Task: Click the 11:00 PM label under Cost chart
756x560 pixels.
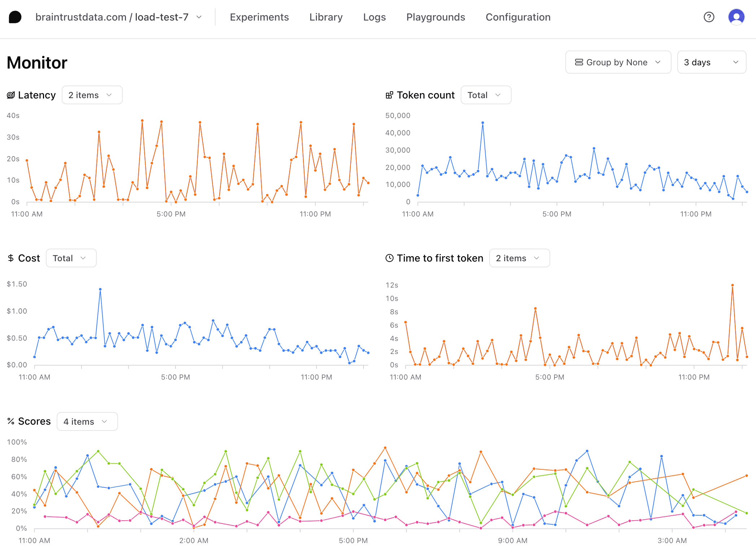Action: (317, 377)
